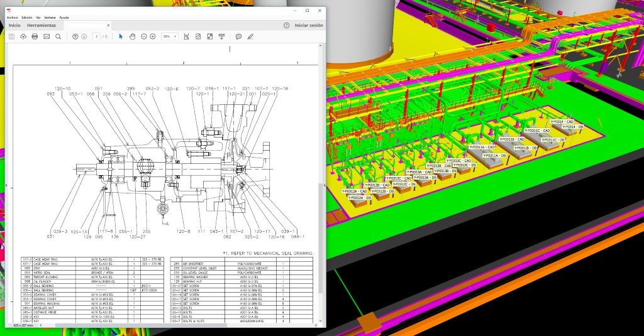Image resolution: width=644 pixels, height=336 pixels.
Task: Send the file by email via the envelope icon
Action: pyautogui.click(x=47, y=36)
